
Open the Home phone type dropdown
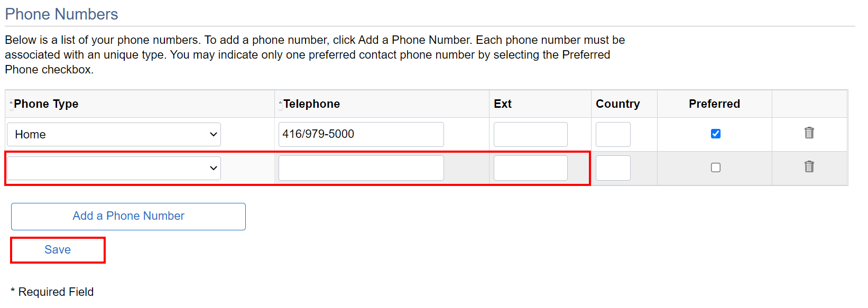coord(114,135)
